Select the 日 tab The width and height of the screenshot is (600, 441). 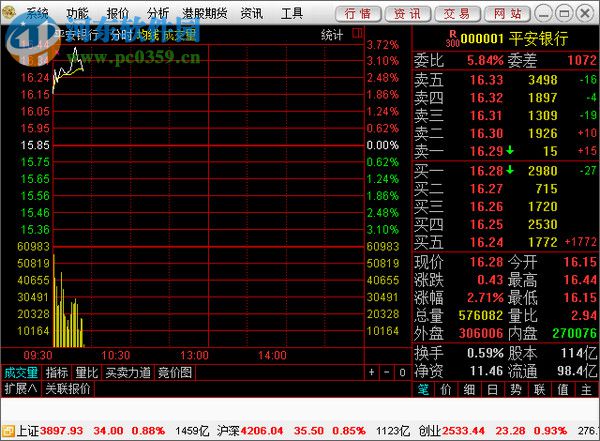click(492, 390)
